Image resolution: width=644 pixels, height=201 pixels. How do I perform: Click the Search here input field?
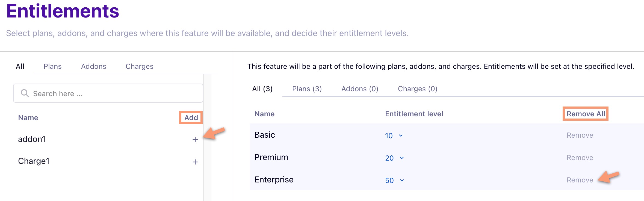[x=115, y=93]
